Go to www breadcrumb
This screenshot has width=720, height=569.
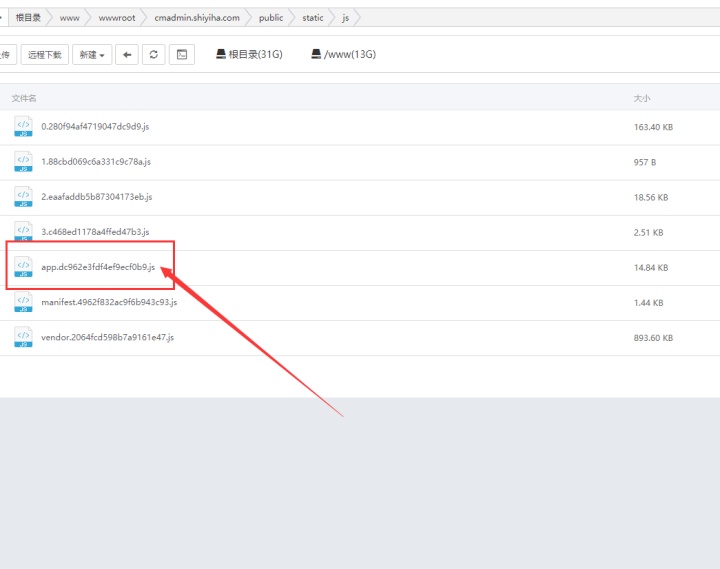(x=70, y=18)
